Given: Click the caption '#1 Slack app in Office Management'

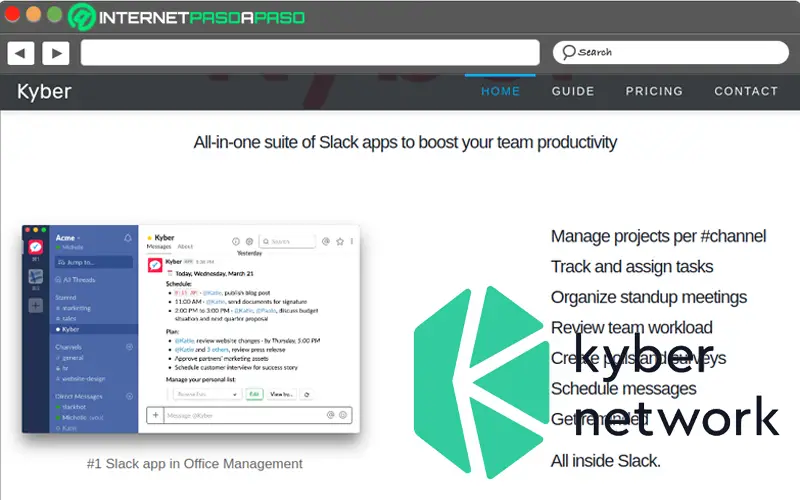Looking at the screenshot, I should (194, 464).
